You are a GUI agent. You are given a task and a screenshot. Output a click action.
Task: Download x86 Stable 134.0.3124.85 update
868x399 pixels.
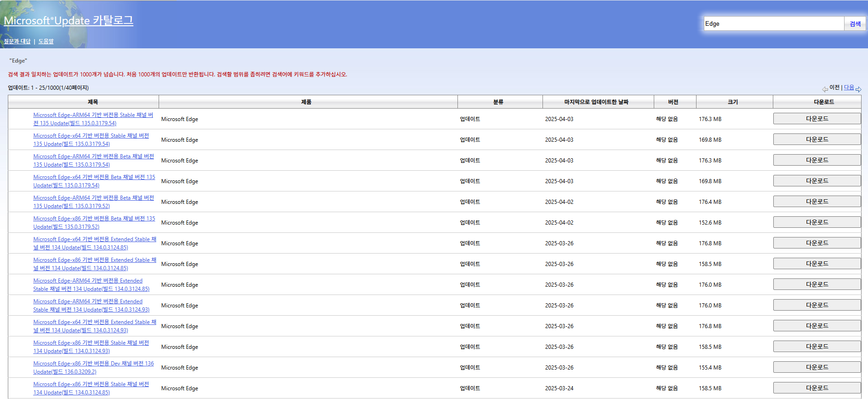817,388
